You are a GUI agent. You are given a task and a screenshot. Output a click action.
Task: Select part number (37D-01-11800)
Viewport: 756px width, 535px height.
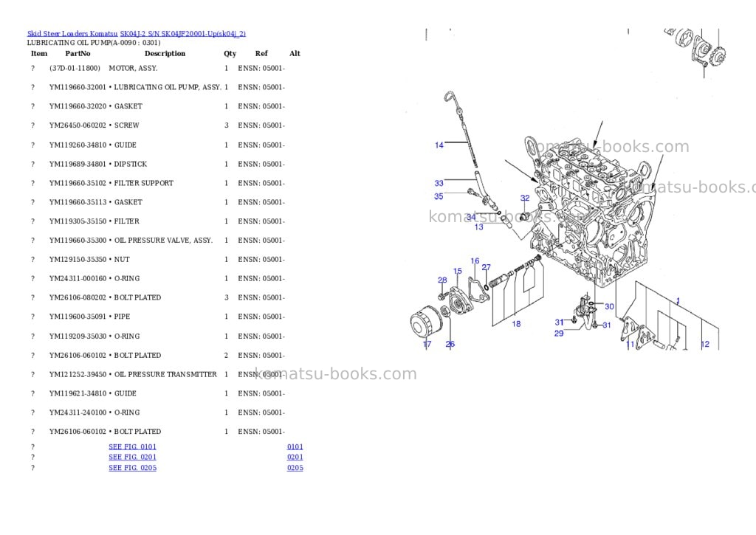(75, 68)
